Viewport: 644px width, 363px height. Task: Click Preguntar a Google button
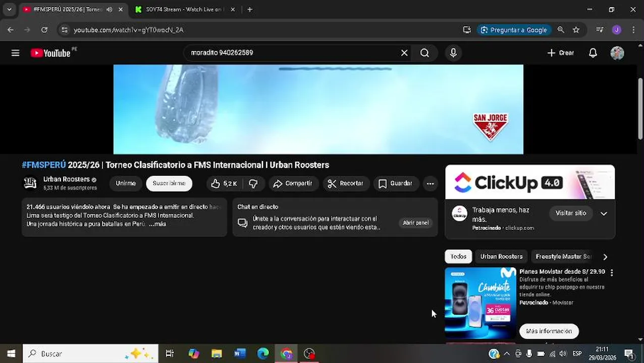(514, 30)
